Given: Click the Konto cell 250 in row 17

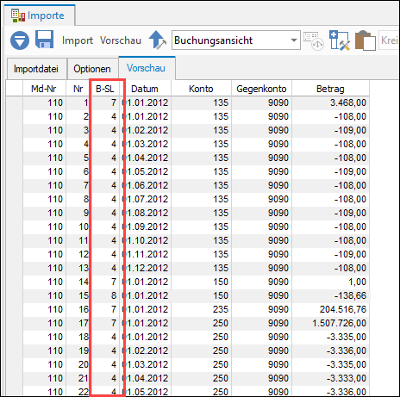Looking at the screenshot, I should coord(201,323).
